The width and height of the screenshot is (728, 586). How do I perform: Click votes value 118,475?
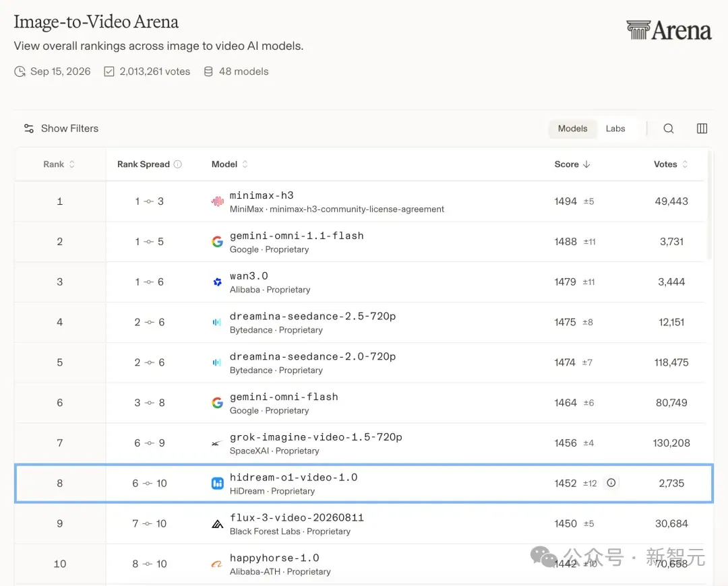point(671,363)
